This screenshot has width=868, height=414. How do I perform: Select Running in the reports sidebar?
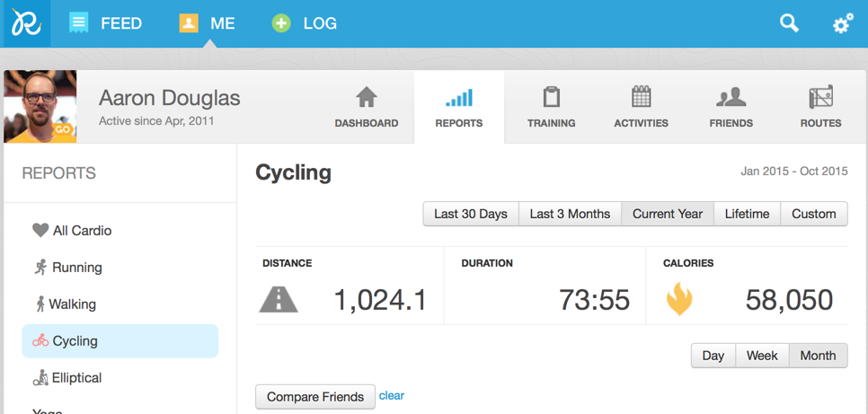[76, 268]
